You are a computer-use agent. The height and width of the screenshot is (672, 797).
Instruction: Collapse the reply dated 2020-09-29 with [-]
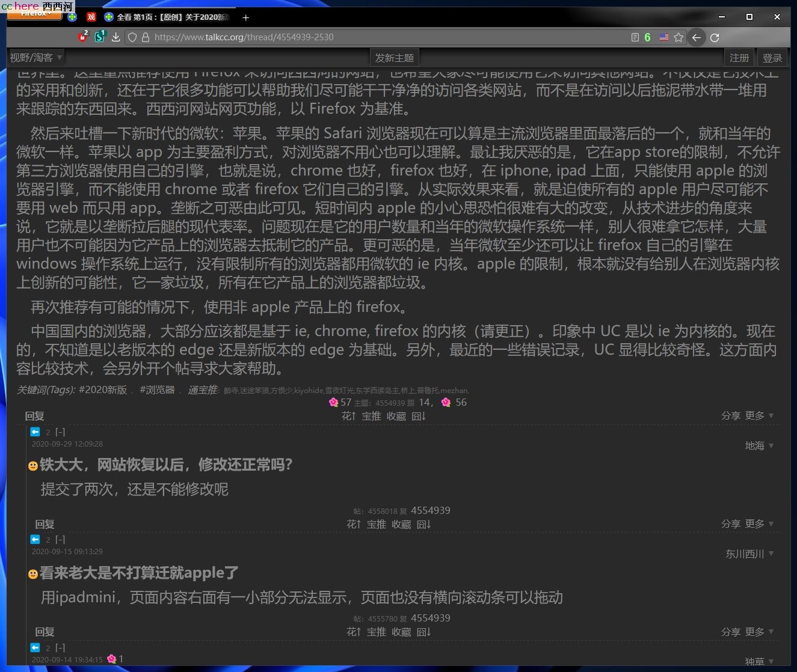click(60, 432)
